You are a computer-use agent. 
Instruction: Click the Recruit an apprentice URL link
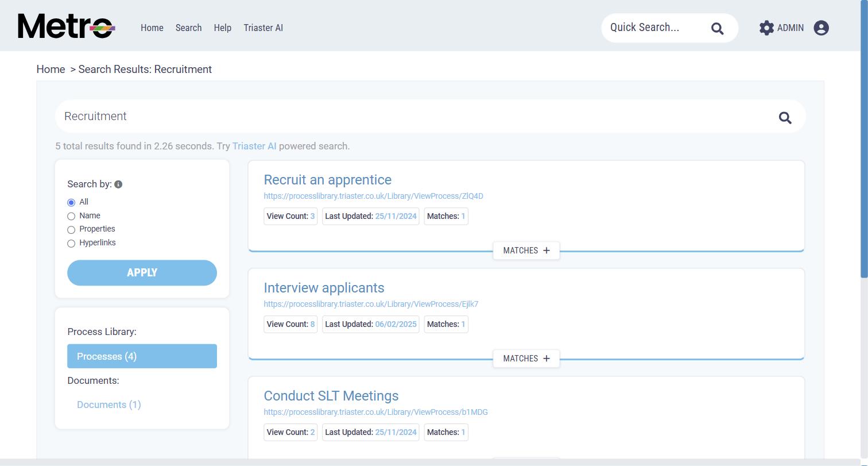[373, 196]
